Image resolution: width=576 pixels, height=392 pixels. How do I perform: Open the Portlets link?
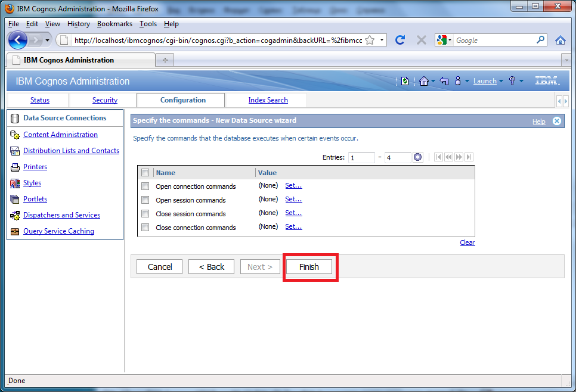click(35, 199)
